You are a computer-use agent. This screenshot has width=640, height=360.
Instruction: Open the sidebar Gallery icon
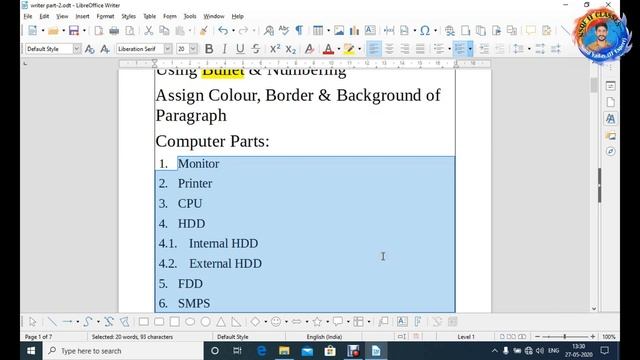point(611,136)
